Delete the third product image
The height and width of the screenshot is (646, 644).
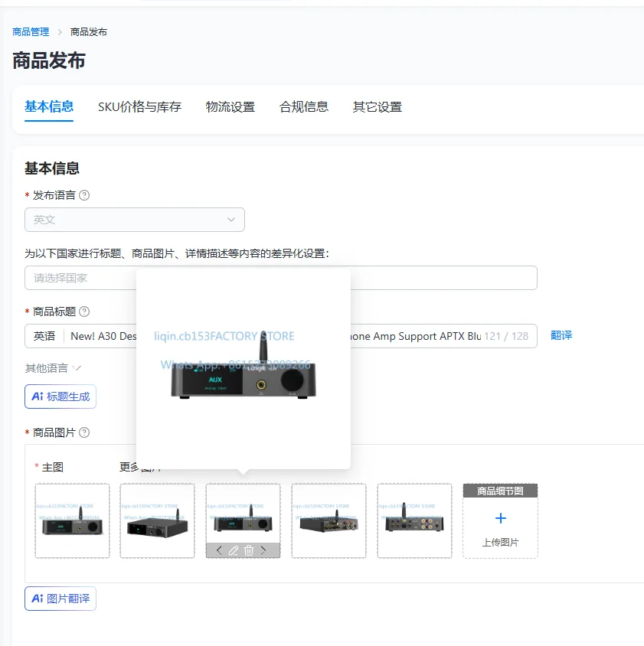[249, 550]
